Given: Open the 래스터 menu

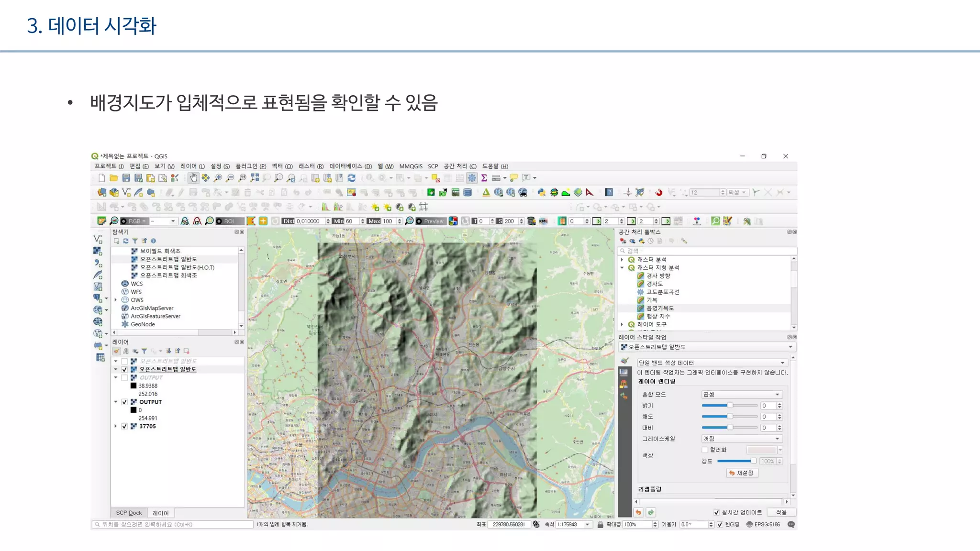Looking at the screenshot, I should pos(311,166).
